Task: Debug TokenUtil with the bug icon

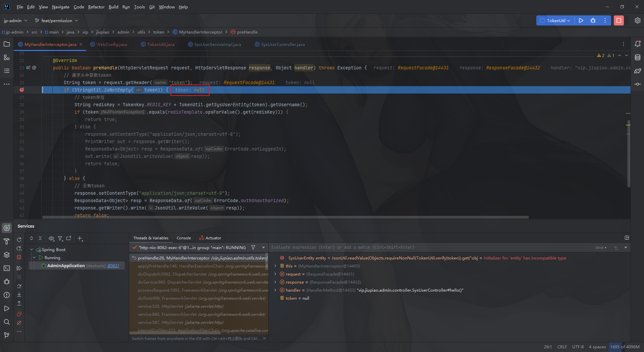Action: (593, 20)
